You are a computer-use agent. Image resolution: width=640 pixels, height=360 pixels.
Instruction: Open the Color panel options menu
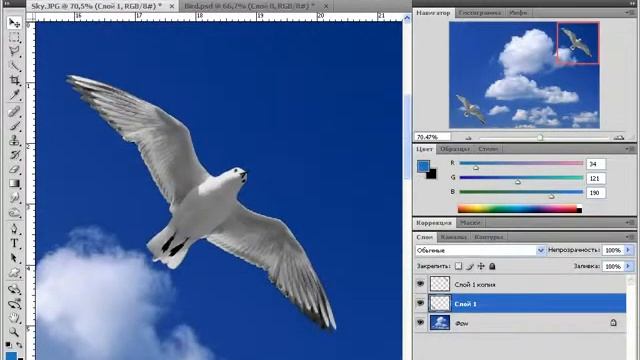pyautogui.click(x=630, y=149)
